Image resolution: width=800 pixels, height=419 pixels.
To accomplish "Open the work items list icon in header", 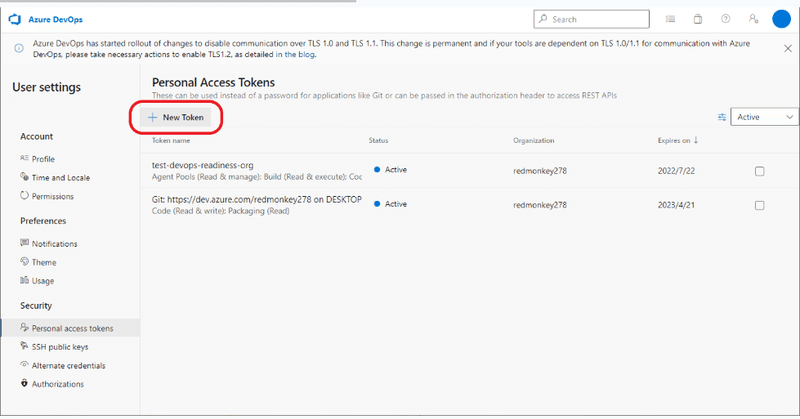I will pyautogui.click(x=670, y=19).
